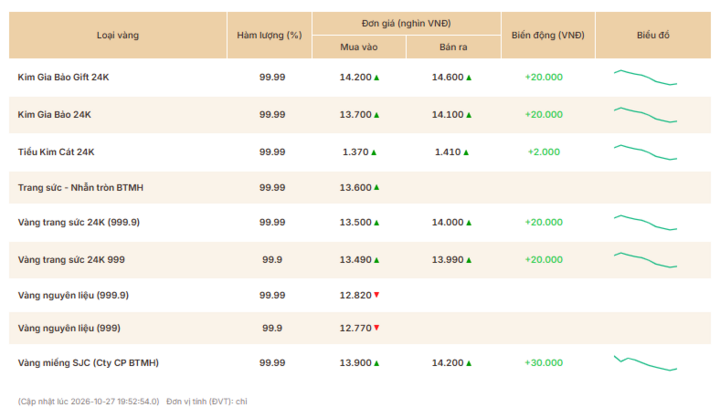Click the green arrow beside 1.370
The height and width of the screenshot is (418, 720).
pyautogui.click(x=374, y=152)
